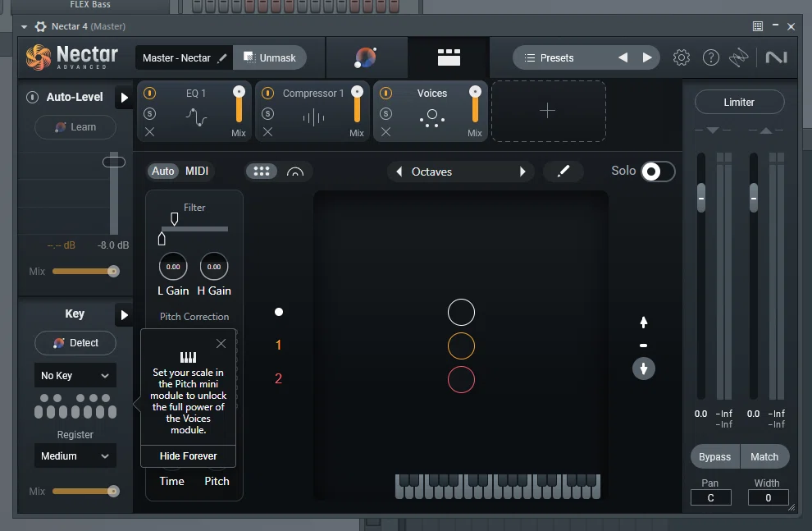Remove the EQ 1 module

[149, 132]
